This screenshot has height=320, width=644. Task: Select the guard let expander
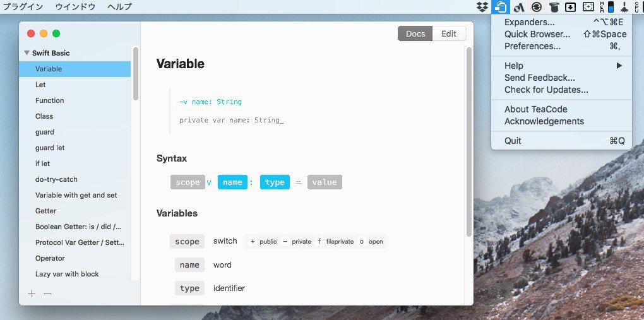[x=75, y=148]
